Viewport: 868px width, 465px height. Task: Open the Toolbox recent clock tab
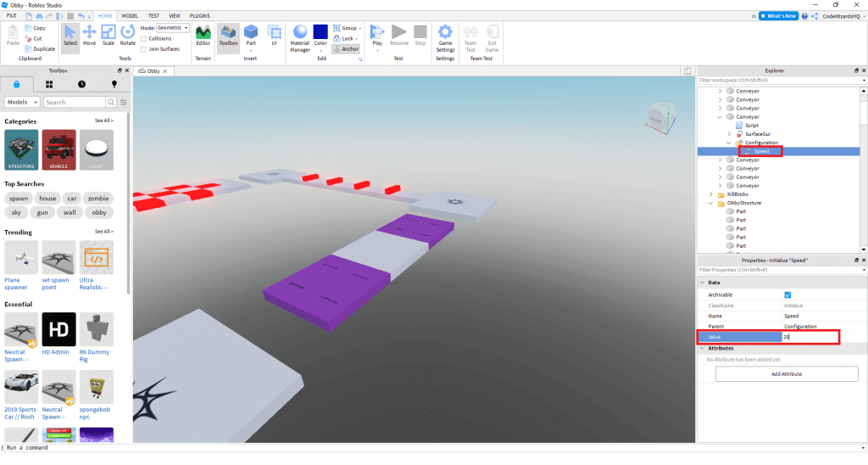click(82, 84)
